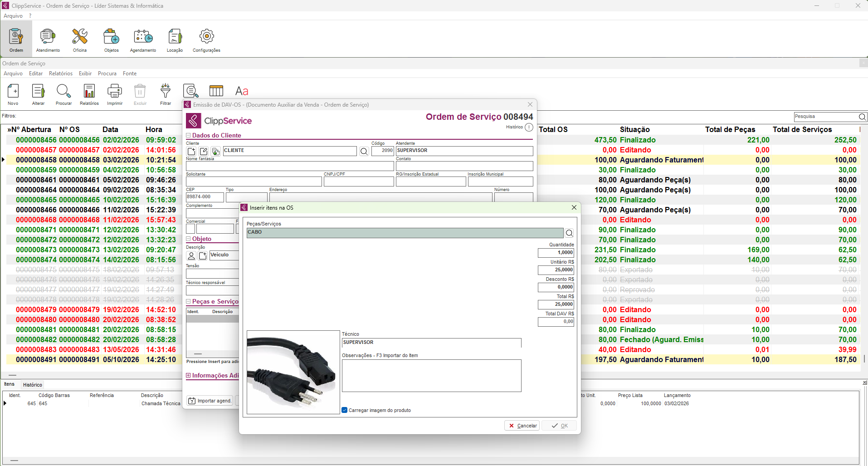Click the Filtrar funnel icon
868x466 pixels.
click(166, 94)
